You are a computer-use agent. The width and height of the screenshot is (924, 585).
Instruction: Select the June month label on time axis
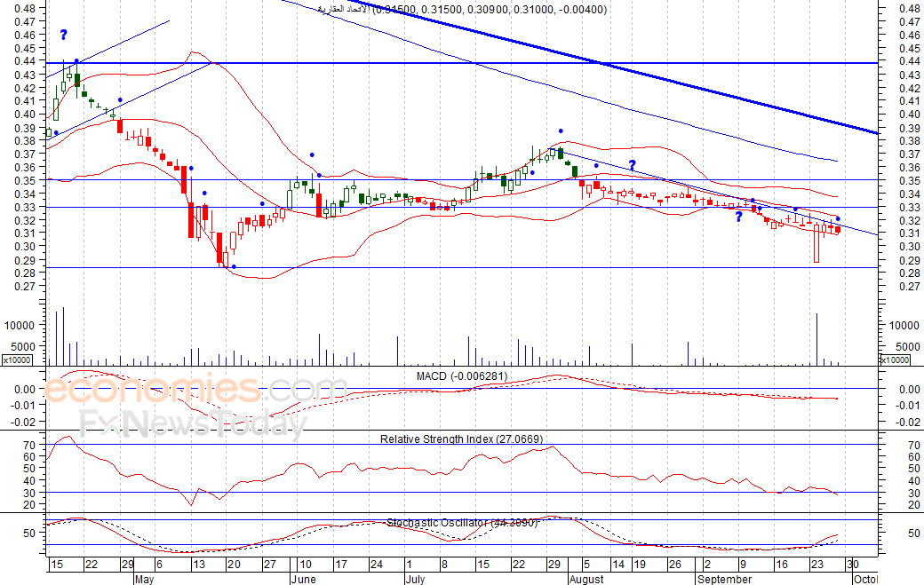[x=304, y=579]
